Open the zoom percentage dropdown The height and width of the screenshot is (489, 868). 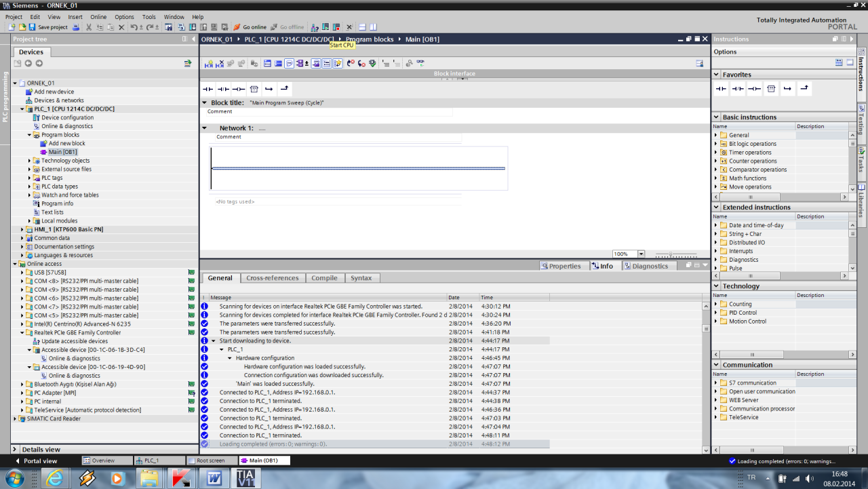coord(642,254)
